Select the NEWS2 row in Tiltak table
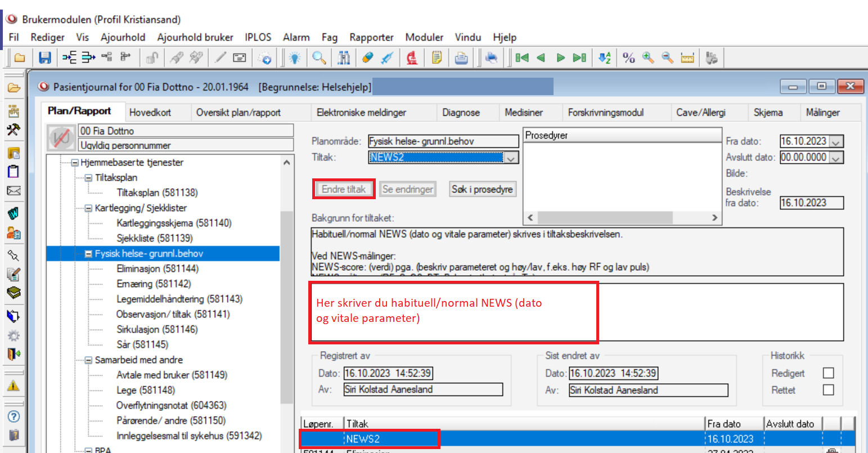 (x=578, y=439)
